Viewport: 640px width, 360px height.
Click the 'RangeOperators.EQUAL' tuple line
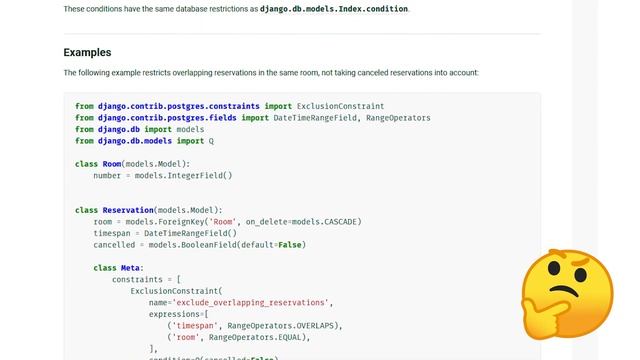[238, 337]
